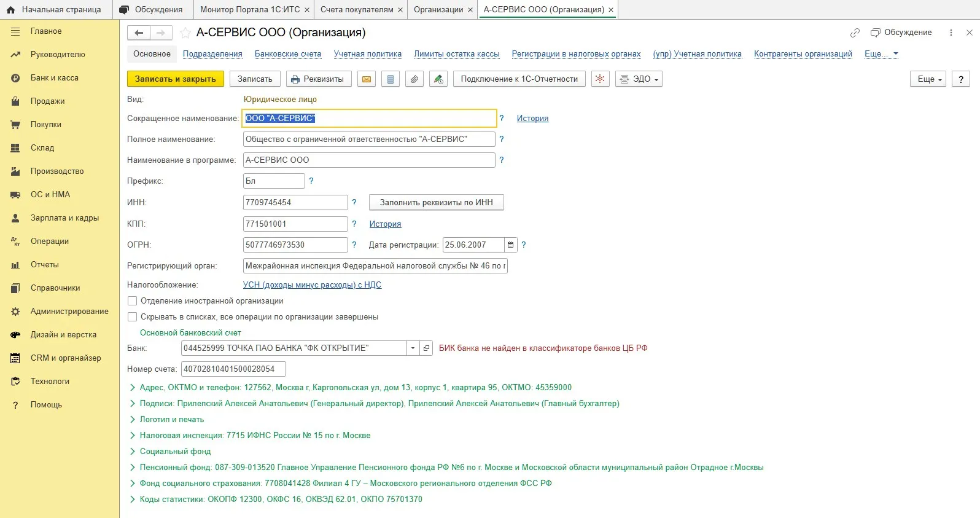
Task: Open the envelope email icon in toolbar
Action: [367, 79]
